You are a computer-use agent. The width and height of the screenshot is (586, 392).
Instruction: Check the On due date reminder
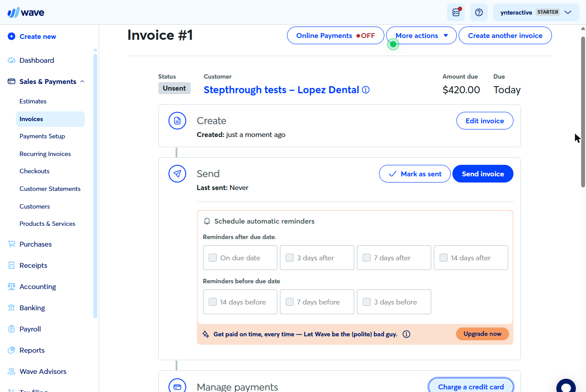[x=213, y=258]
